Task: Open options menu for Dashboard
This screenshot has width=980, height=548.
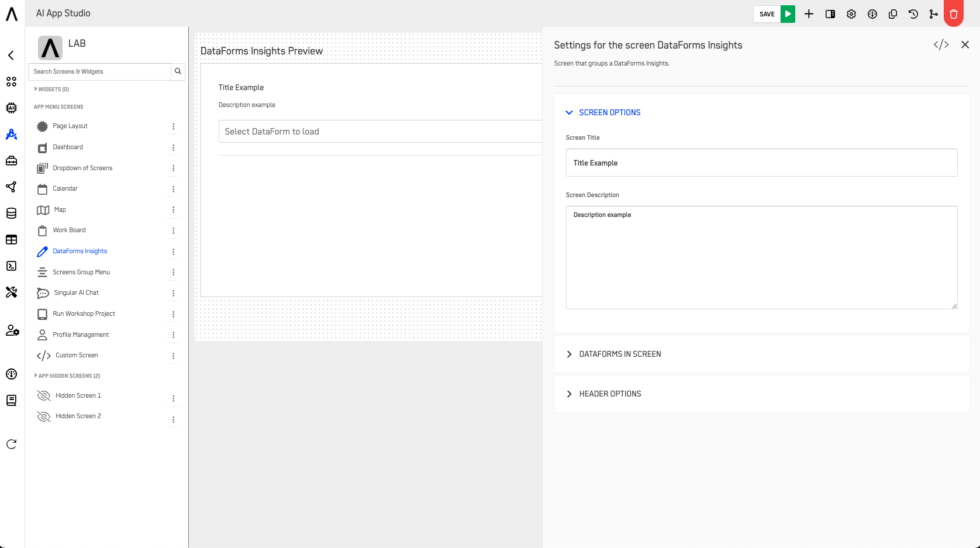Action: pos(173,147)
